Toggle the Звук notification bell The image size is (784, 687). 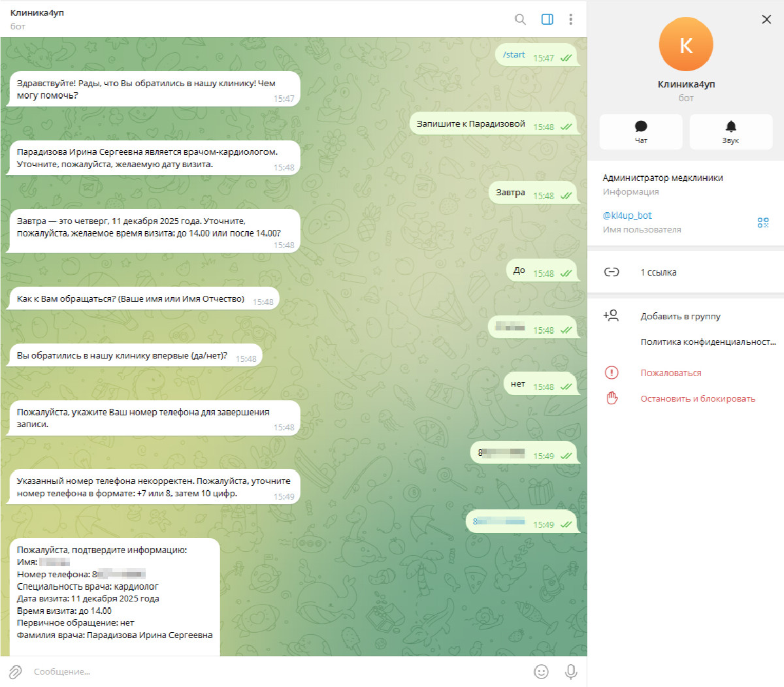pos(731,132)
